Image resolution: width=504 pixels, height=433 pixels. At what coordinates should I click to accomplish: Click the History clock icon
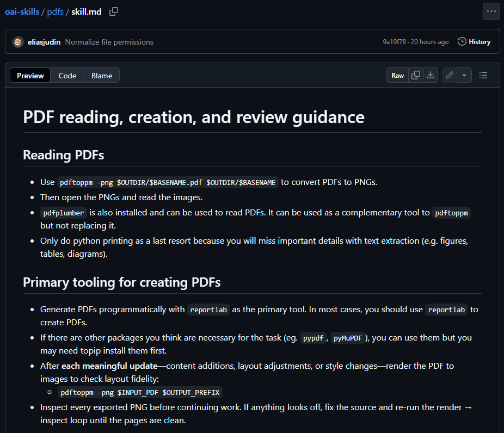pos(462,42)
